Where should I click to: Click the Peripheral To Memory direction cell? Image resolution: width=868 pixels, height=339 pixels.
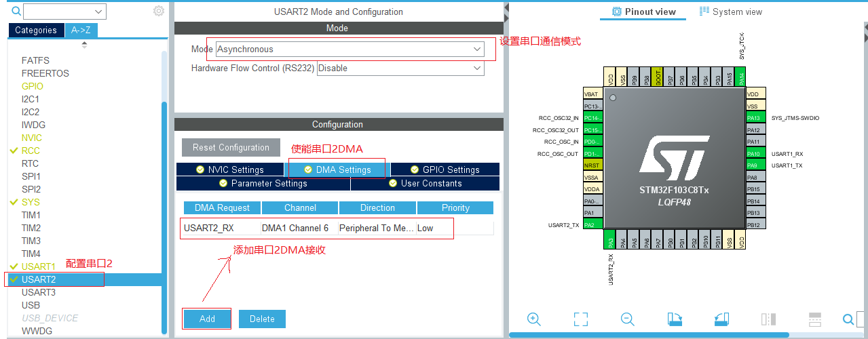pyautogui.click(x=377, y=228)
